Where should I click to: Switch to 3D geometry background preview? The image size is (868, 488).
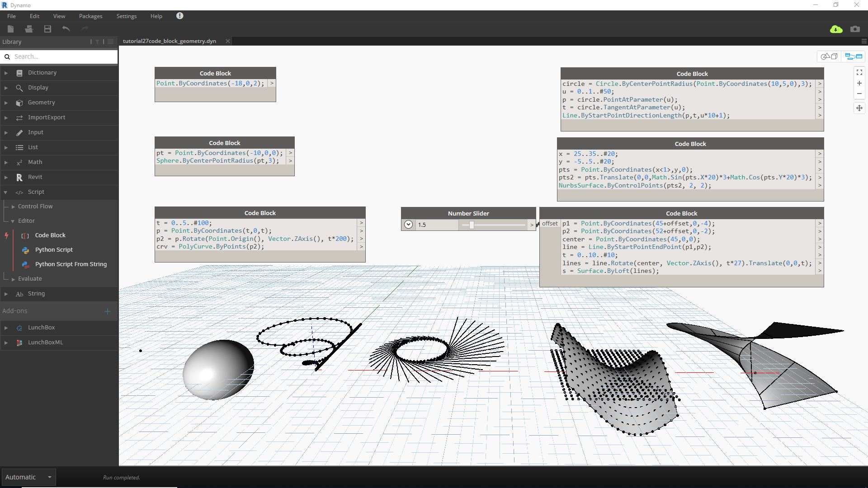829,56
